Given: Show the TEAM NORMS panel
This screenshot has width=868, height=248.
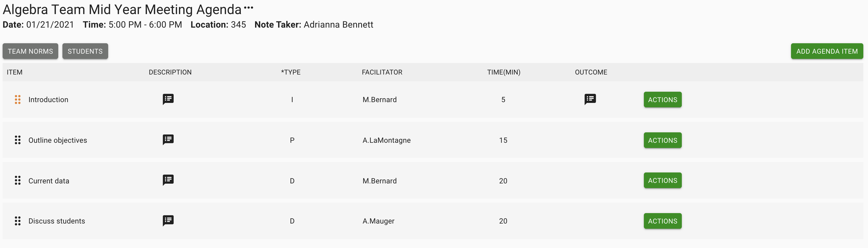Looking at the screenshot, I should click(x=30, y=51).
